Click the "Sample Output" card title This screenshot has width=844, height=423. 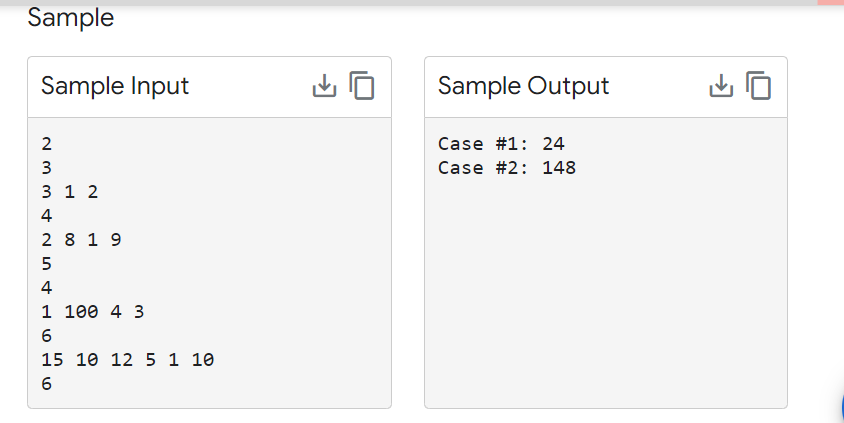(523, 86)
